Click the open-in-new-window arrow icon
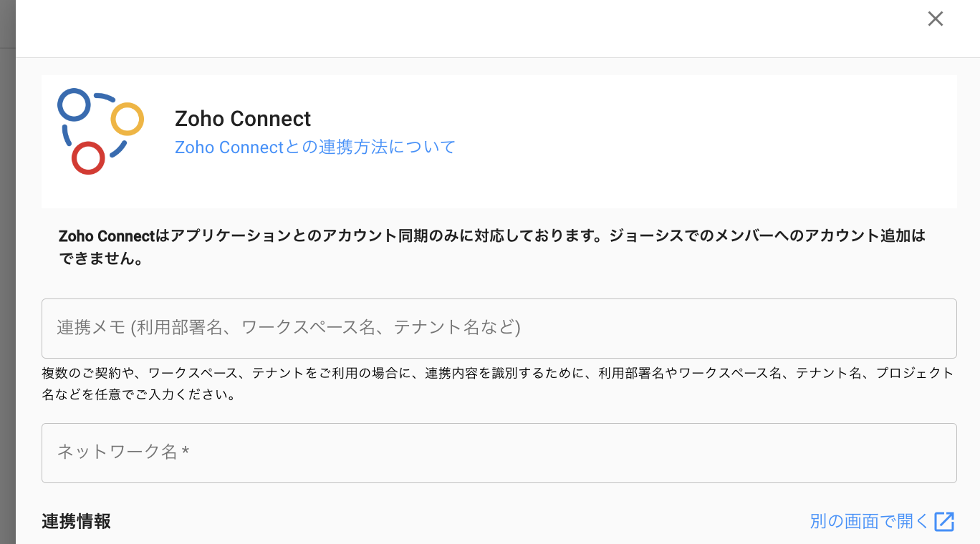Image resolution: width=980 pixels, height=544 pixels. tap(944, 521)
